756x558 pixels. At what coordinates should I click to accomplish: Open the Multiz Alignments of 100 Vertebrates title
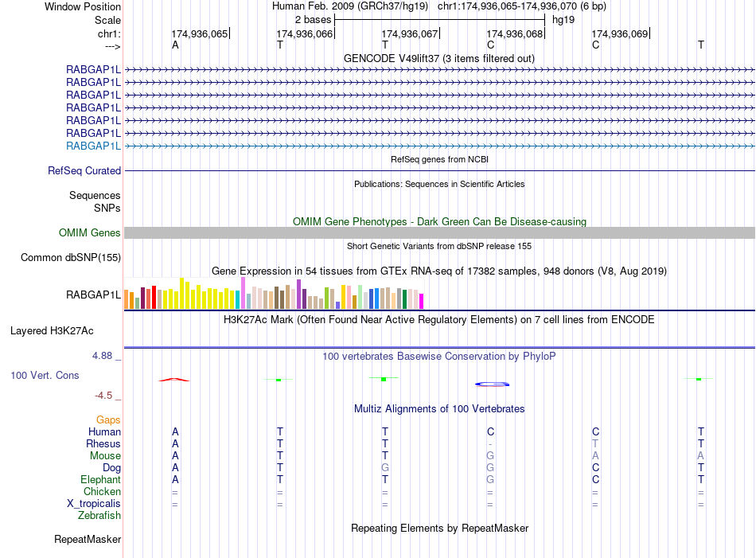point(439,409)
